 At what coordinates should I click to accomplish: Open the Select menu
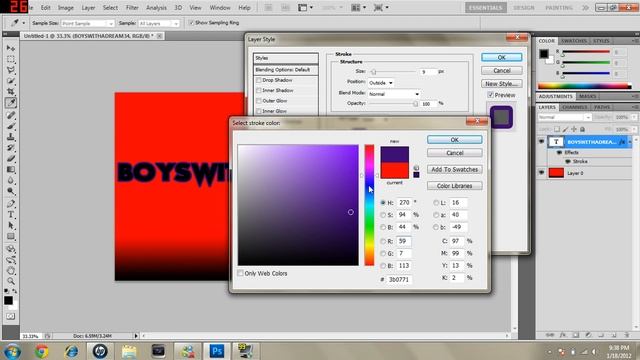110,7
